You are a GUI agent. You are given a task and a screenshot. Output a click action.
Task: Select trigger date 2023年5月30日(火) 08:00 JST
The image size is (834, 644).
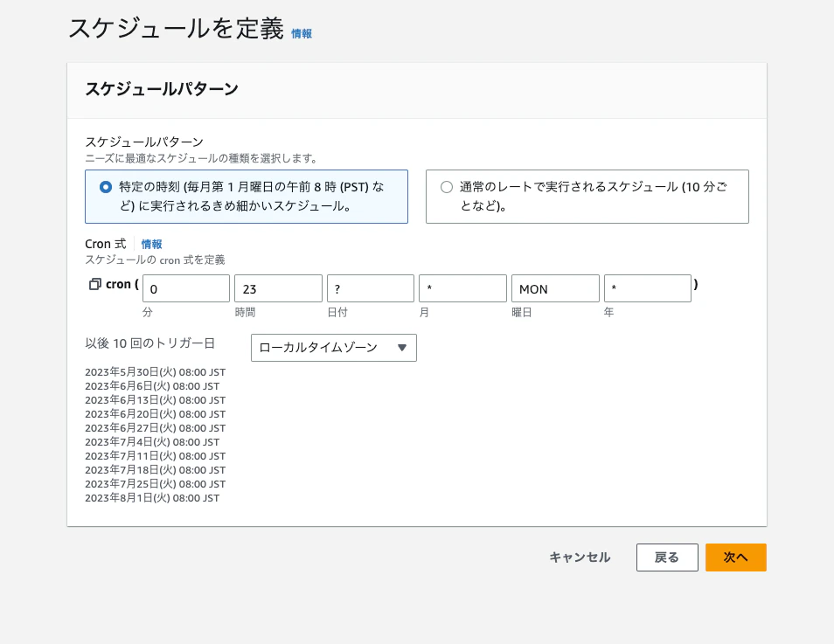tap(156, 372)
